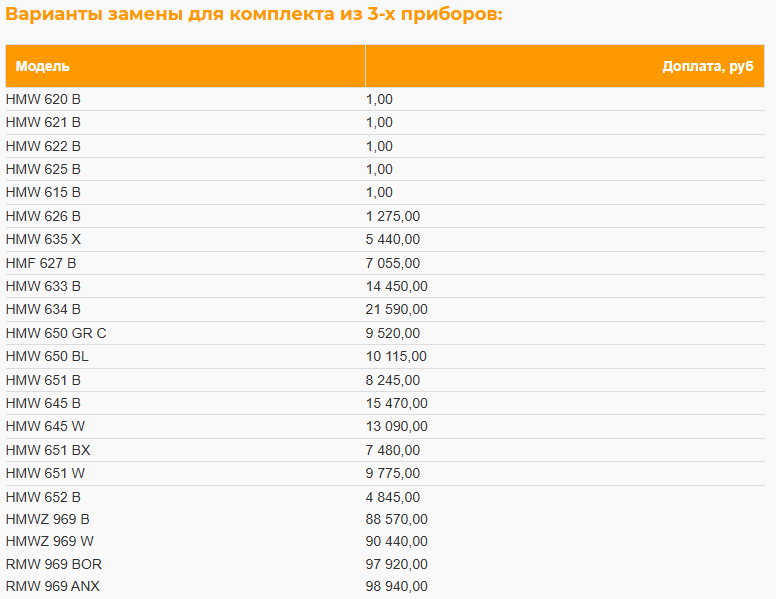
Task: Click the Модель column header
Action: point(185,66)
